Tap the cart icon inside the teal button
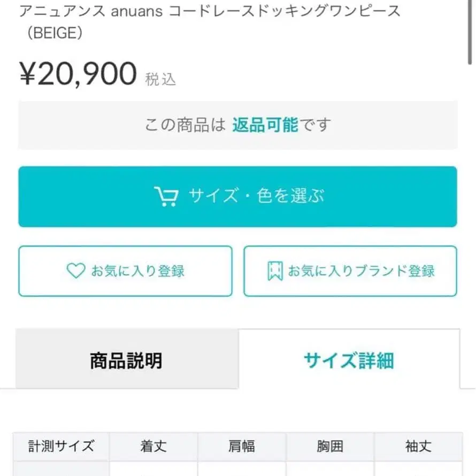 [166, 196]
